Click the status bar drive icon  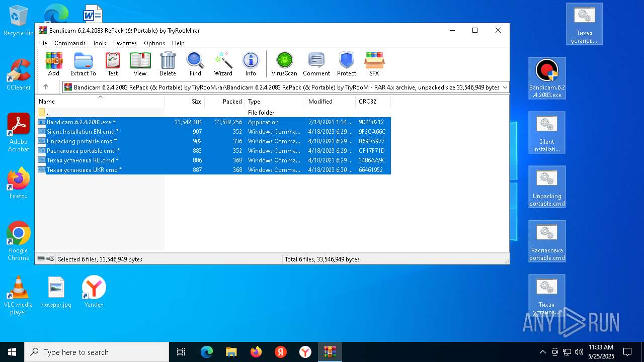41,259
